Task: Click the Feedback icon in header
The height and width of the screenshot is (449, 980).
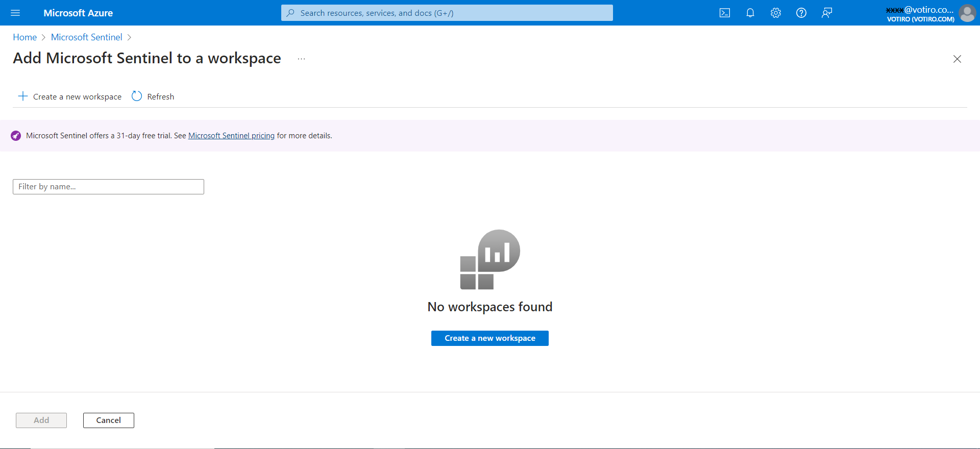Action: click(x=827, y=13)
